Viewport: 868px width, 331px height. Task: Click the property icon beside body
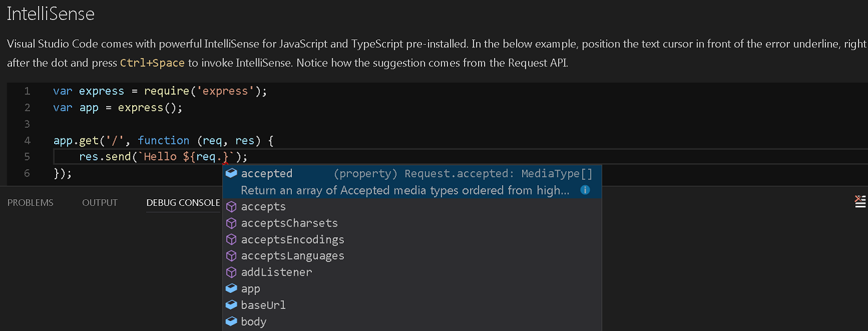[232, 322]
